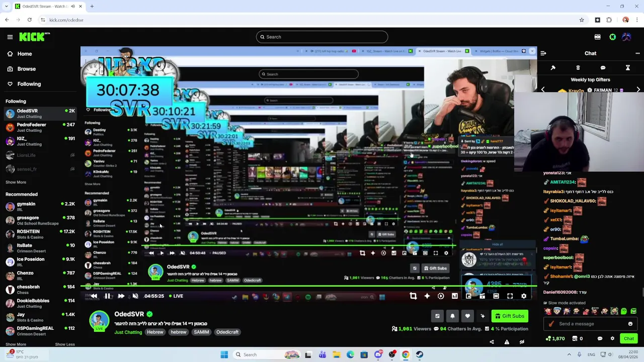Open DookieBubbles recommended channel
644x362 pixels.
click(40, 303)
